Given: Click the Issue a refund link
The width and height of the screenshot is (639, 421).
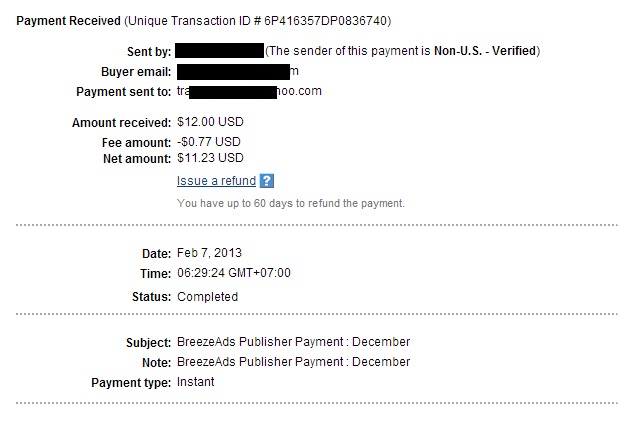Looking at the screenshot, I should pos(216,181).
